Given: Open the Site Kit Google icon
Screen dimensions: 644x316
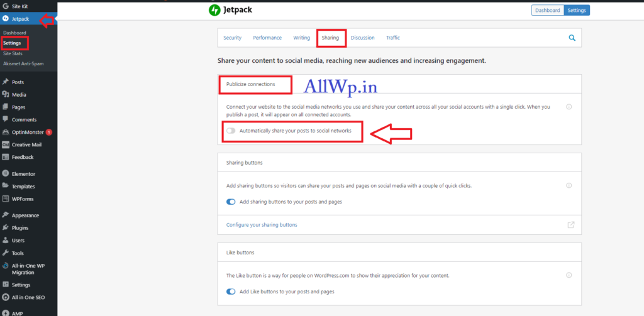Looking at the screenshot, I should tap(6, 6).
